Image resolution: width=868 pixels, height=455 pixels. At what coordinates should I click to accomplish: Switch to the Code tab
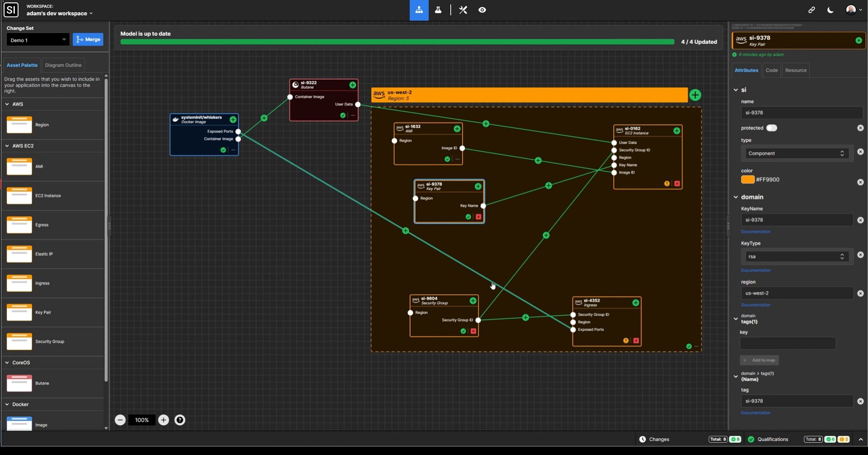[771, 70]
